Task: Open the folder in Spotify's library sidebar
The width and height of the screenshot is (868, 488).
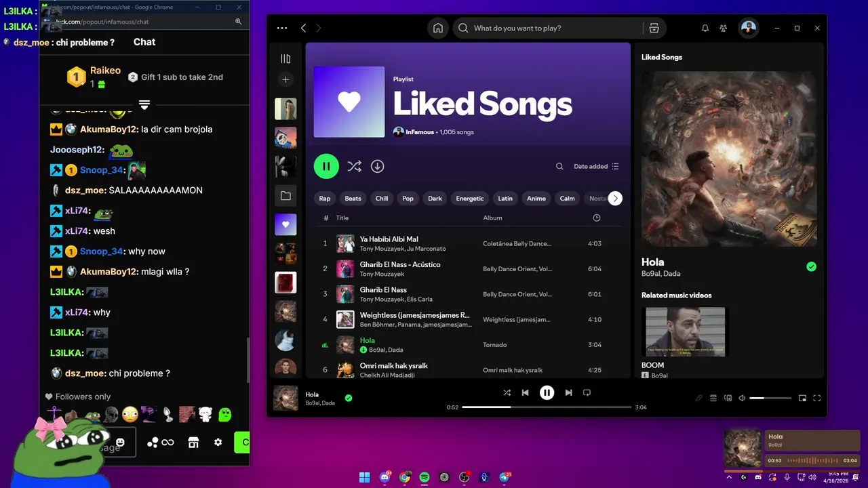Action: coord(285,196)
